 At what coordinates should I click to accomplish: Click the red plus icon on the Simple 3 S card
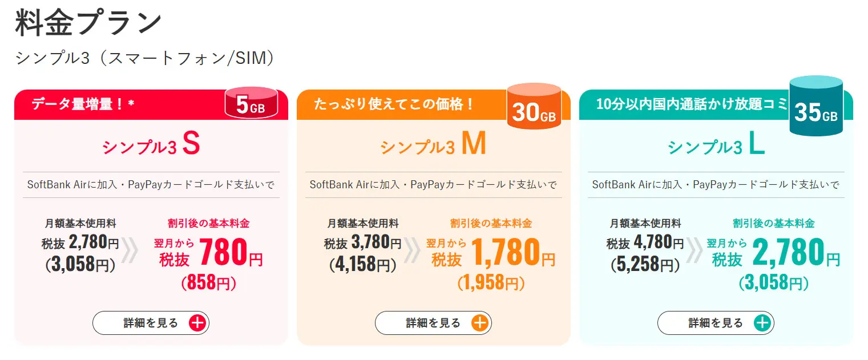(x=197, y=323)
